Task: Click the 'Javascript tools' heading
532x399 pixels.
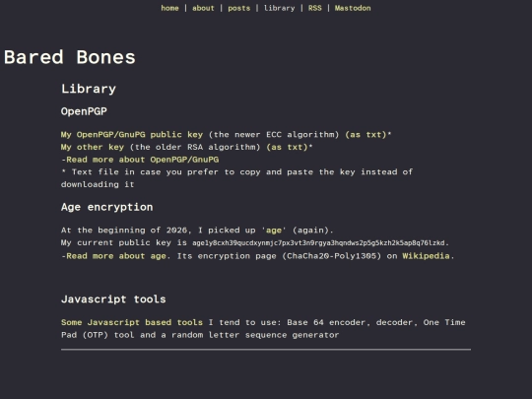Action: coord(113,299)
